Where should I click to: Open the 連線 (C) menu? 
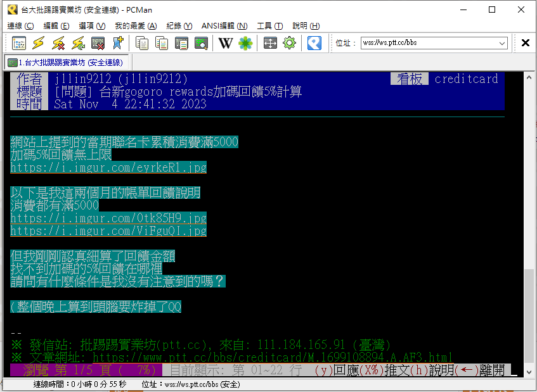(20, 26)
